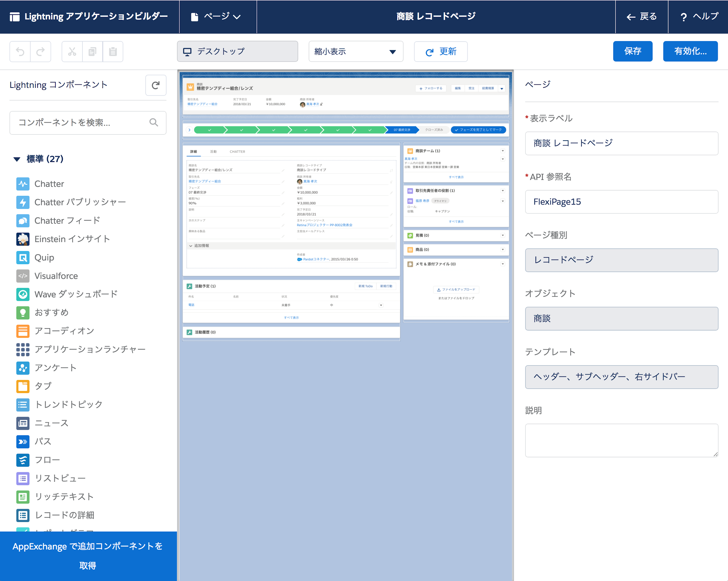Switch to the CHATTER tab in preview
Viewport: 728px width, 581px height.
pos(237,152)
